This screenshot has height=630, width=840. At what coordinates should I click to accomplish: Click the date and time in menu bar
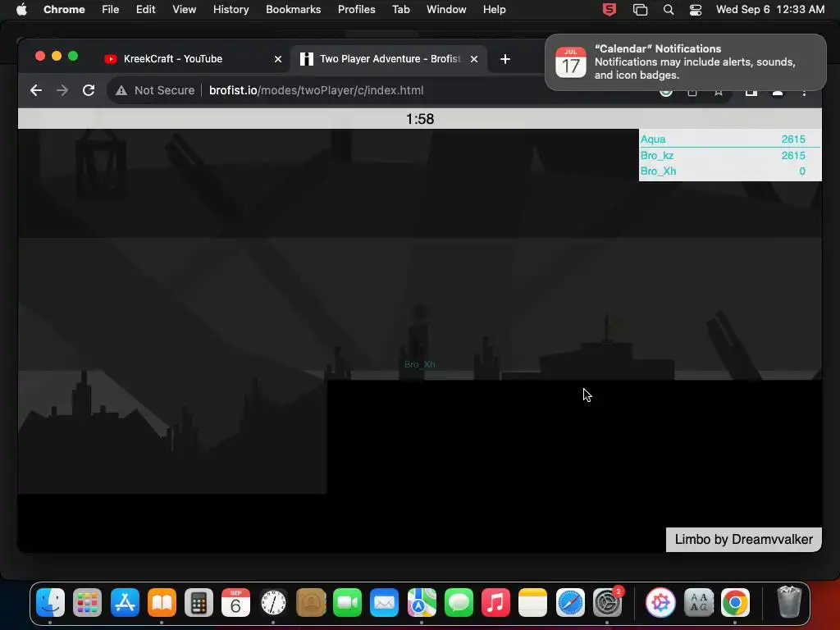pyautogui.click(x=769, y=9)
